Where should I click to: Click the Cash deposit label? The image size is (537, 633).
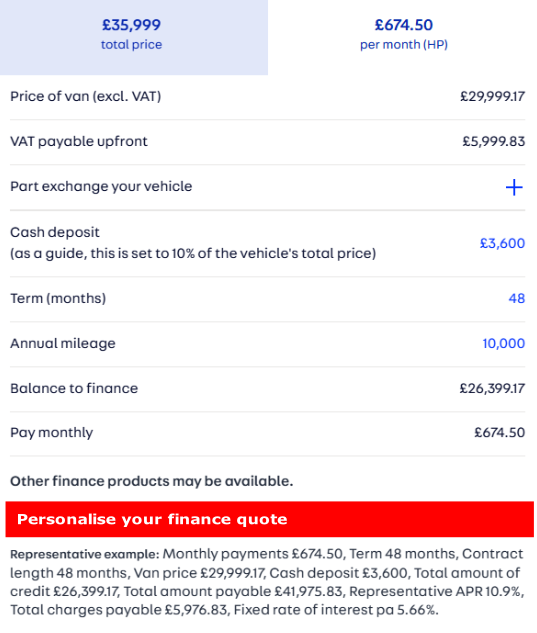(x=55, y=232)
